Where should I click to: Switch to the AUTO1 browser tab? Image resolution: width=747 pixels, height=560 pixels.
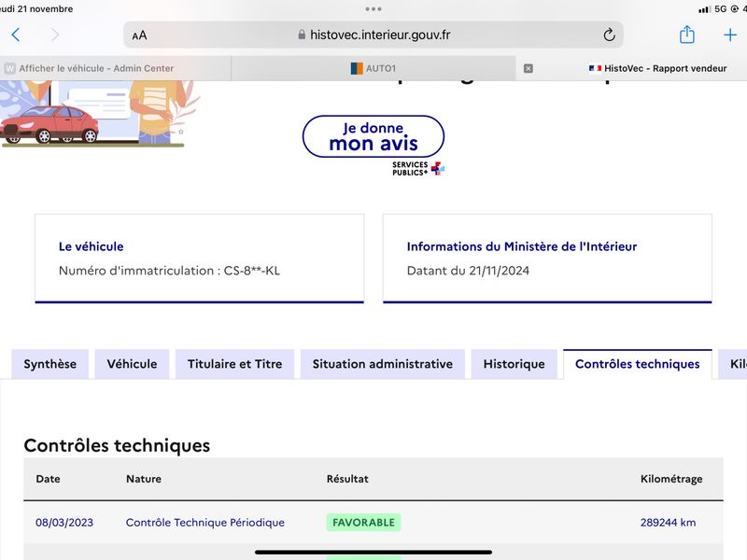tap(373, 68)
